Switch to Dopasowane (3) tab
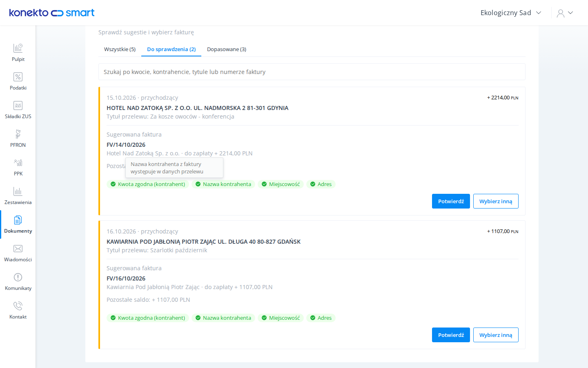Viewport: 588px width, 368px height. (227, 49)
